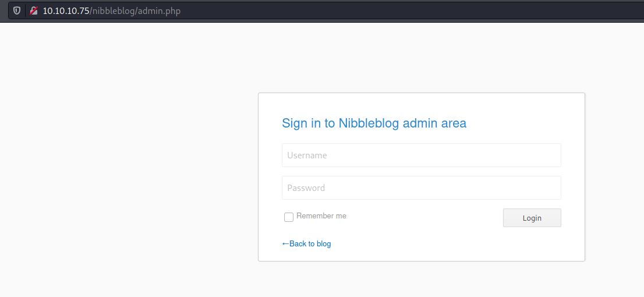Click the insecure connection padlock icon

point(34,10)
